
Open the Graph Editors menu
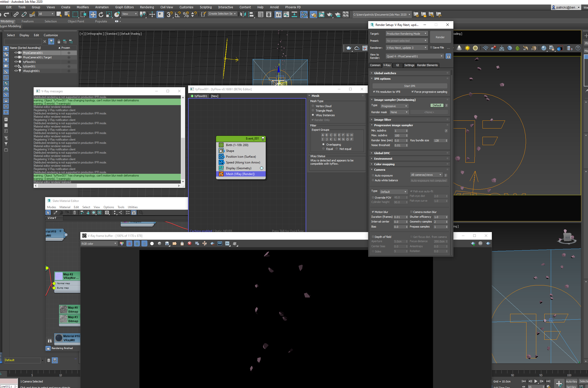pyautogui.click(x=124, y=7)
